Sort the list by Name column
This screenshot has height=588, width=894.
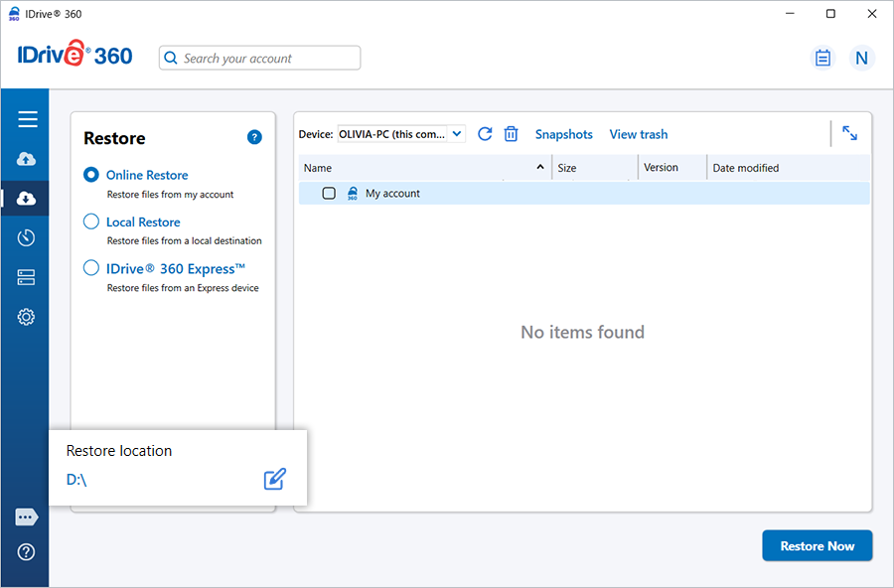click(424, 168)
